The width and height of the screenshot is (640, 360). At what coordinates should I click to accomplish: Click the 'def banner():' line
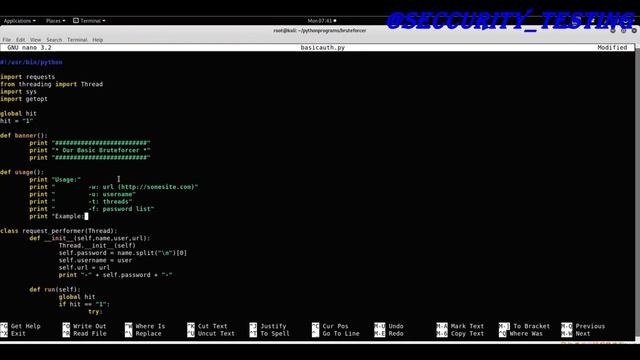click(x=24, y=136)
